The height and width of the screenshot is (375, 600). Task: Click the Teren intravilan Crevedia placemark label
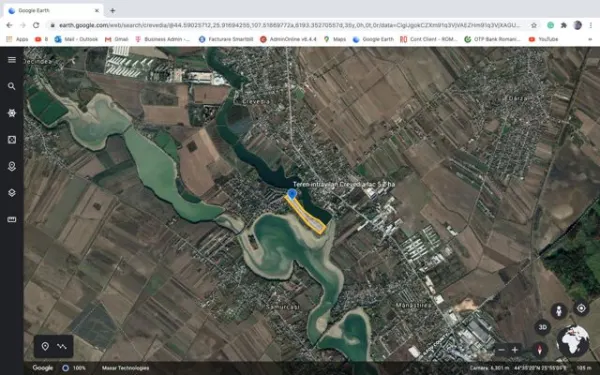[x=344, y=184]
